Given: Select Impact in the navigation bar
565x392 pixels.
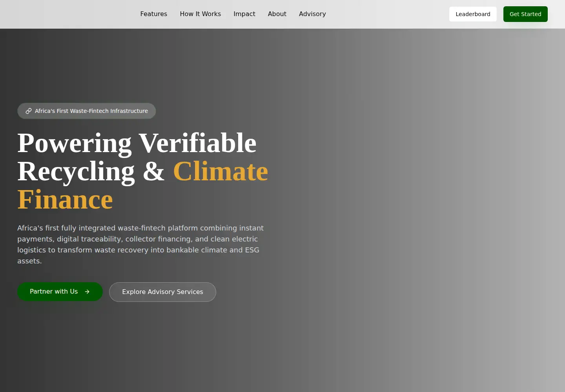Looking at the screenshot, I should [244, 14].
